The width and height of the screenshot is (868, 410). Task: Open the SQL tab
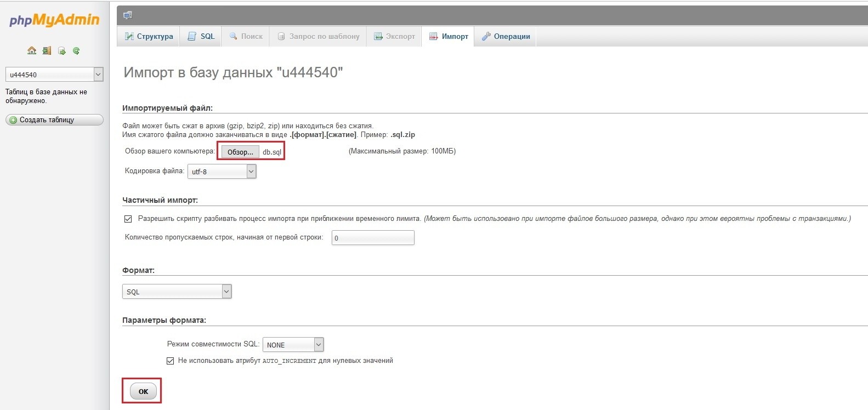(201, 36)
